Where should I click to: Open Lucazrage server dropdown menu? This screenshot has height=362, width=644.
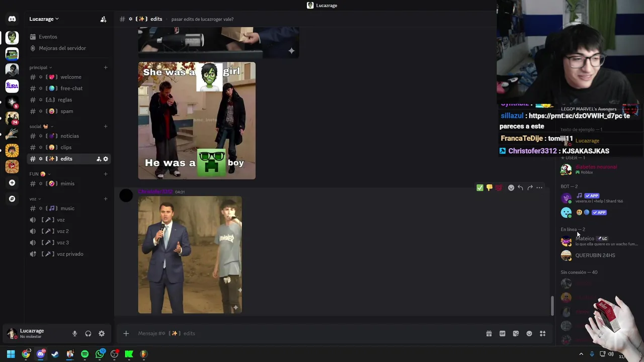44,19
